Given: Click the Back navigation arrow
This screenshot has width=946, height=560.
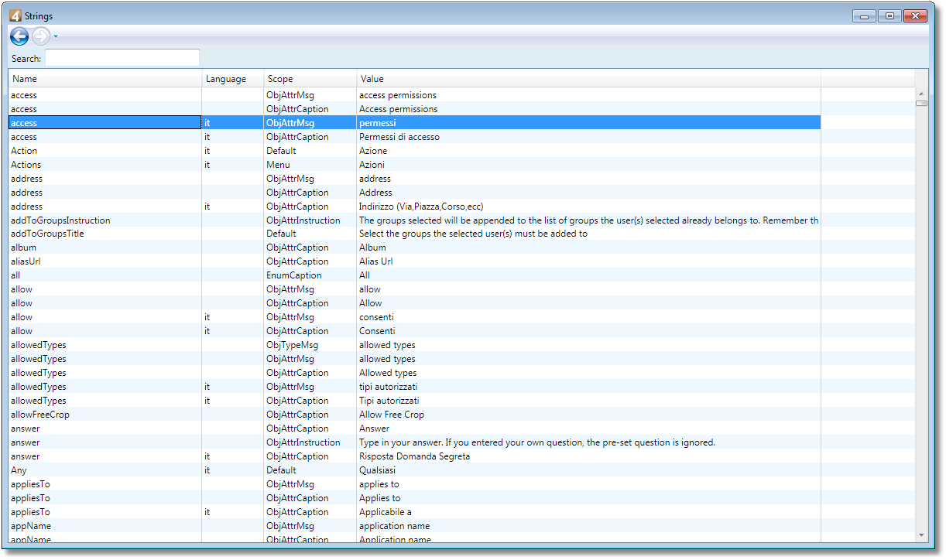Looking at the screenshot, I should [19, 36].
